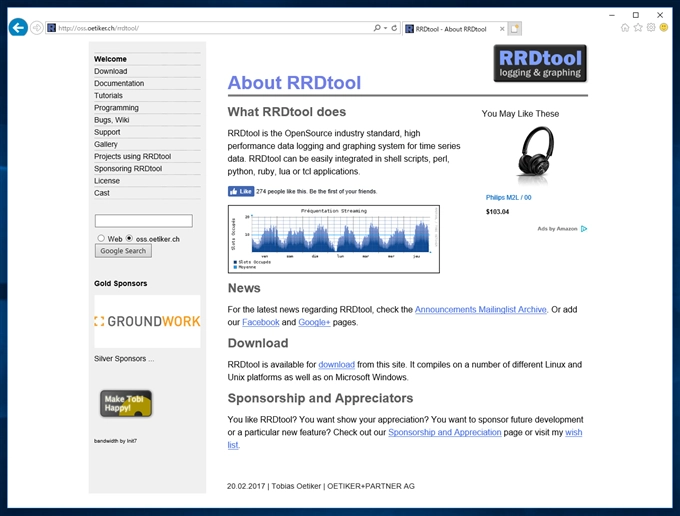The image size is (680, 516).
Task: Open the Download sidebar menu item
Action: [x=111, y=71]
